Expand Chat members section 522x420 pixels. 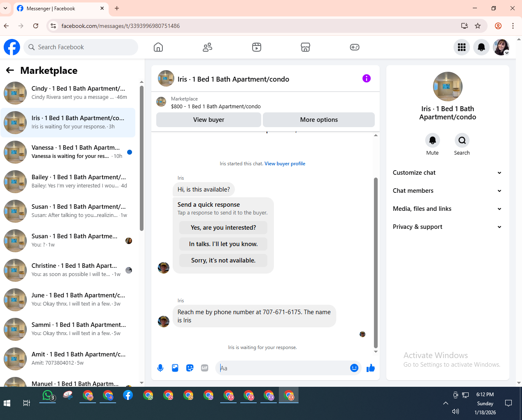447,191
